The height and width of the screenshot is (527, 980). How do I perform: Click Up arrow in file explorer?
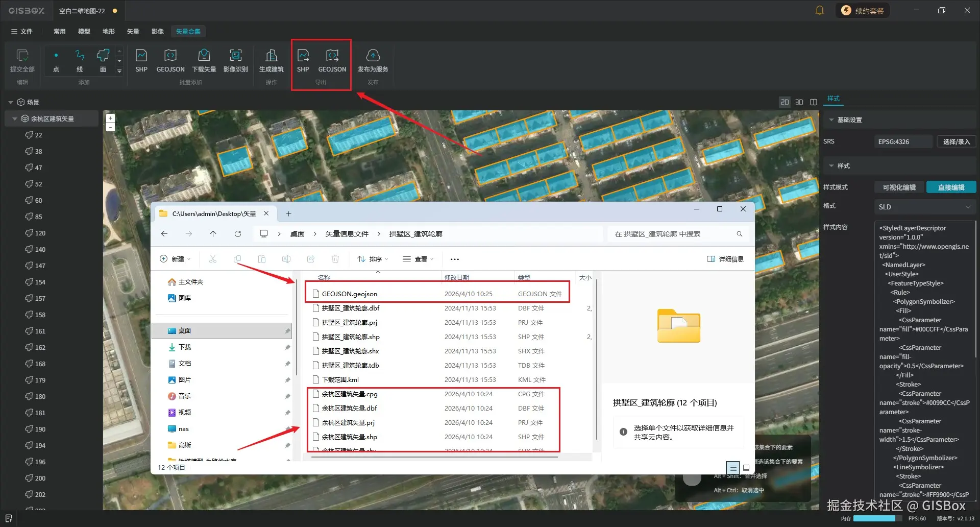coord(213,234)
